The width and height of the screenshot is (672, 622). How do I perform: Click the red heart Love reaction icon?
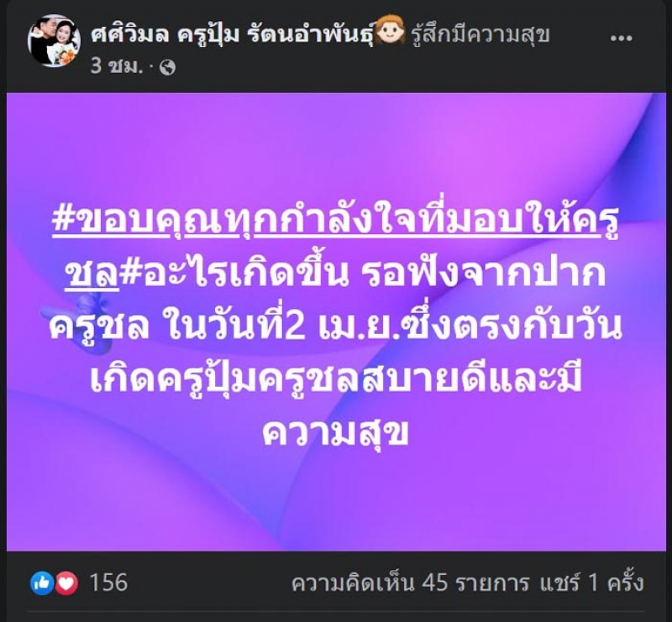pos(66,583)
